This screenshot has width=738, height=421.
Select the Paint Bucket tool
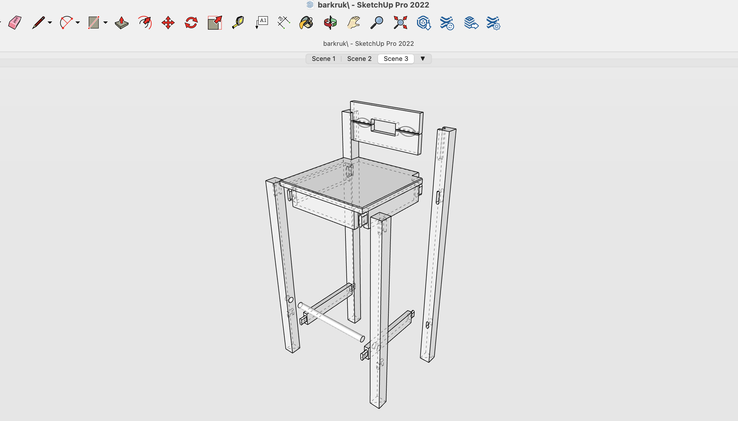(307, 22)
